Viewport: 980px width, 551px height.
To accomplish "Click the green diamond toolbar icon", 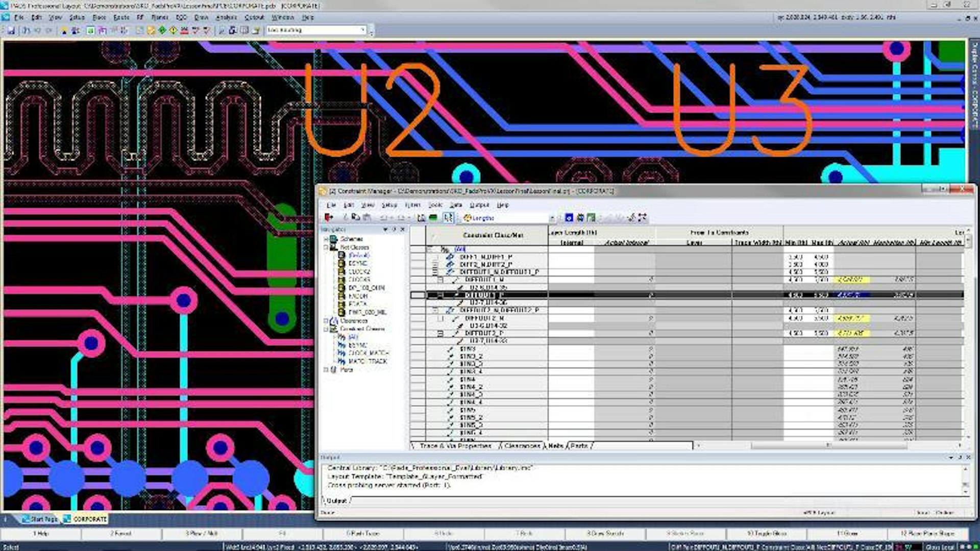I will (162, 31).
